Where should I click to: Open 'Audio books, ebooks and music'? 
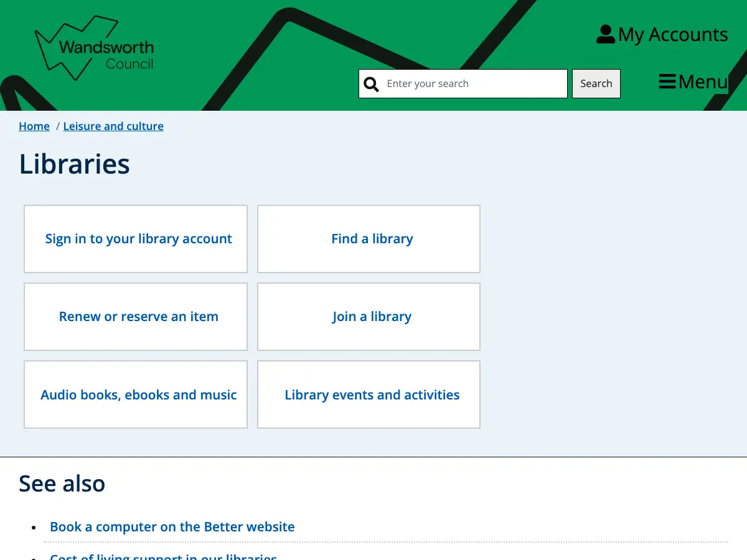pyautogui.click(x=136, y=394)
